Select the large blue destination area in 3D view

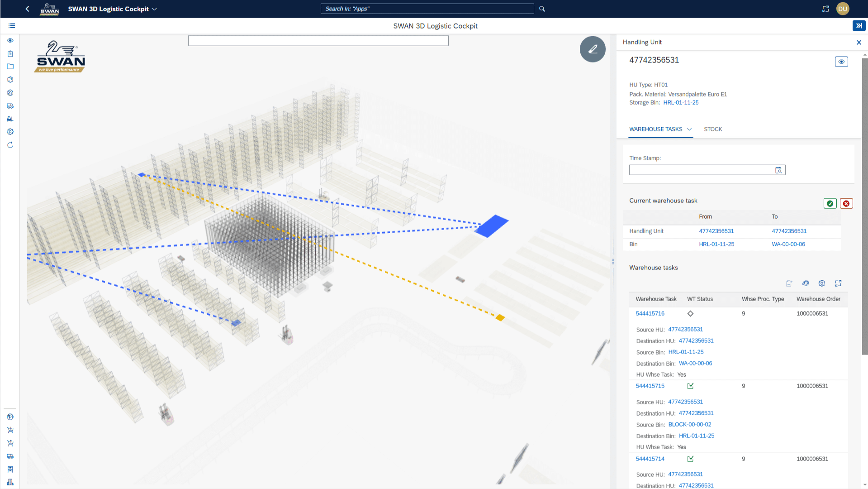(x=491, y=225)
